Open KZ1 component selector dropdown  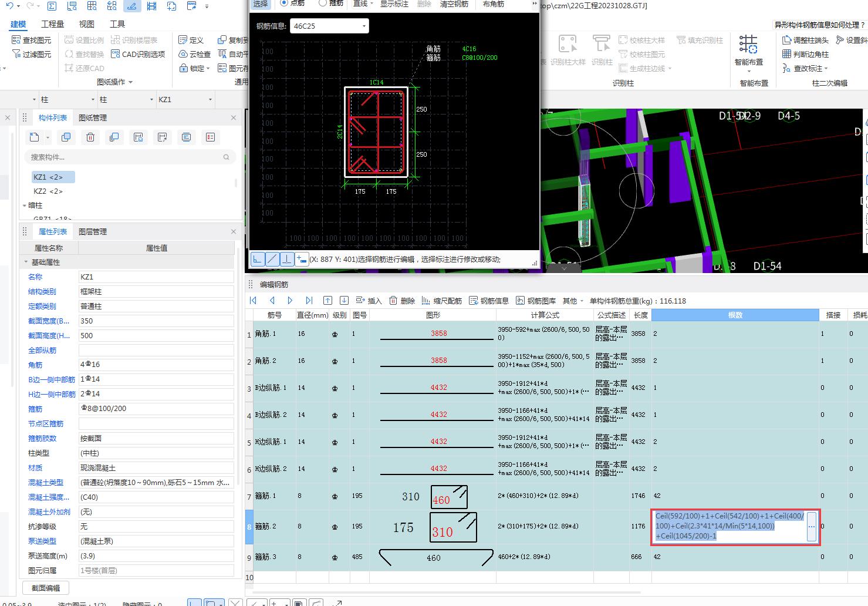click(210, 99)
